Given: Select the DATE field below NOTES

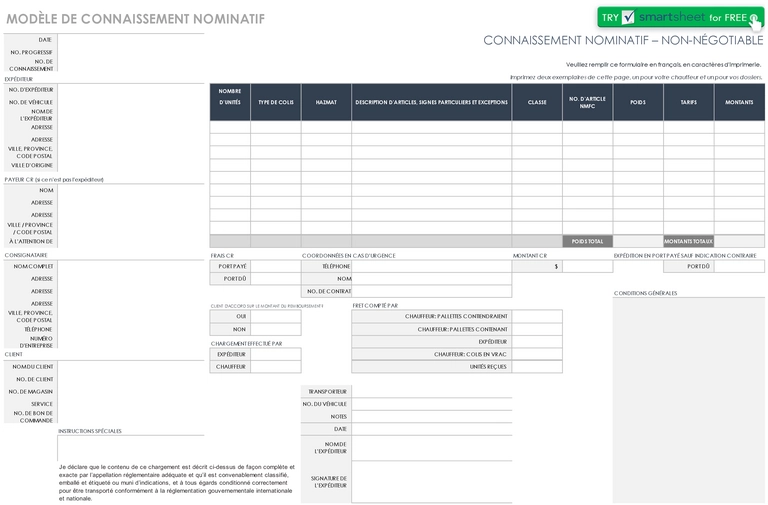Looking at the screenshot, I should click(432, 429).
